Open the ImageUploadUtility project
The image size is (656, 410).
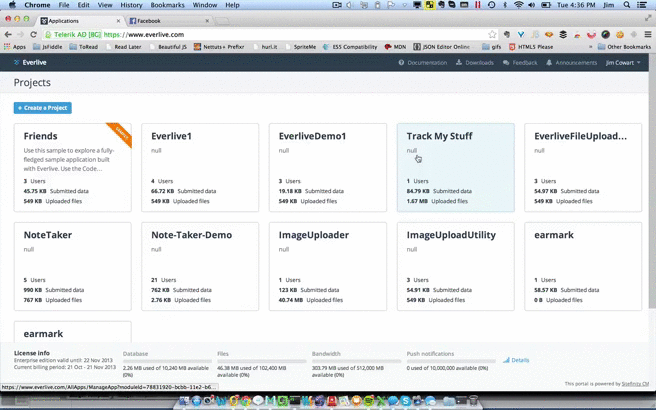pyautogui.click(x=456, y=266)
